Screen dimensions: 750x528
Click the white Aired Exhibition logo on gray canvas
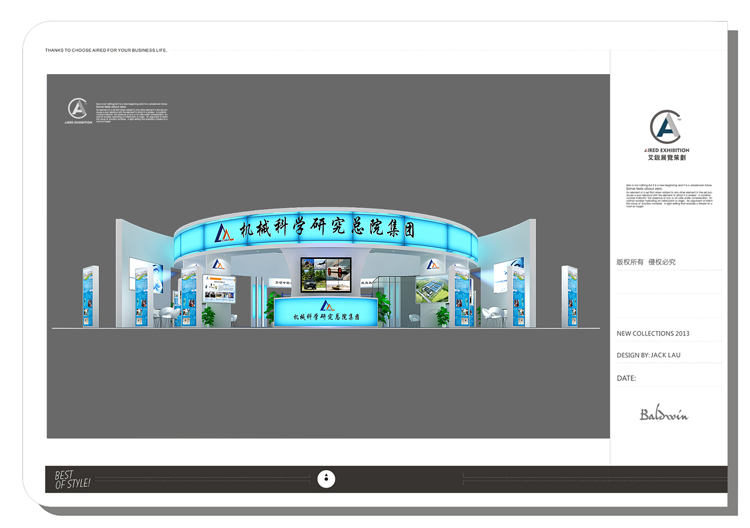78,110
